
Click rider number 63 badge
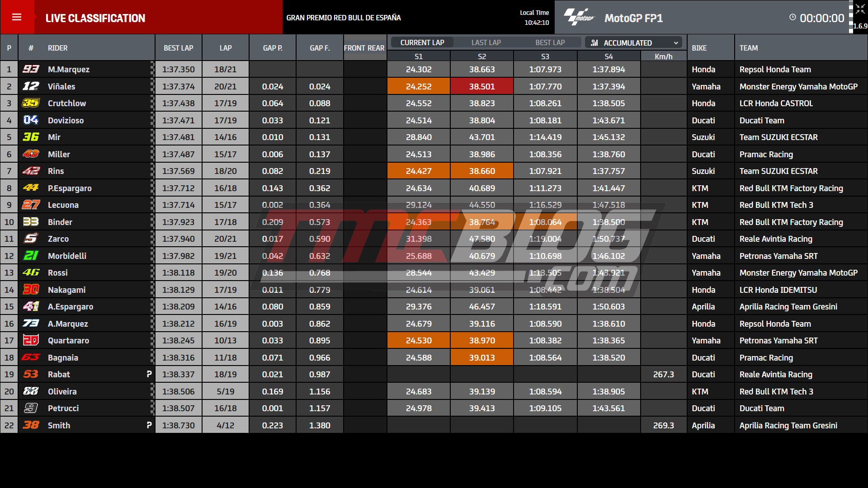pyautogui.click(x=31, y=357)
